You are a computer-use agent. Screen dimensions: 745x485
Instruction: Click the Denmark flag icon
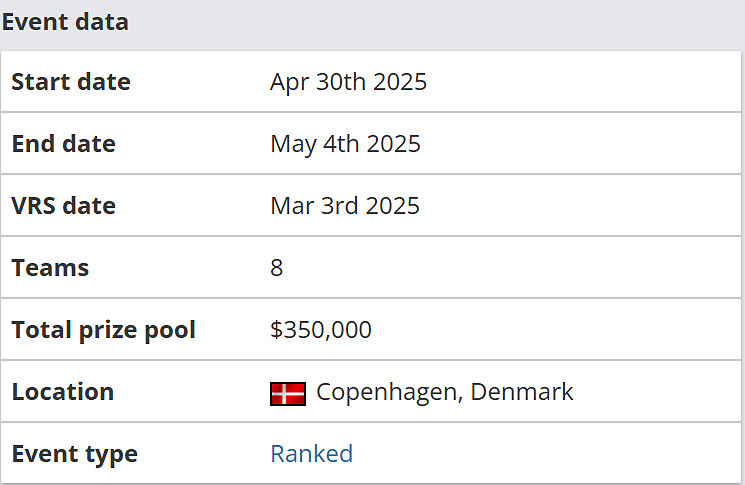[288, 393]
